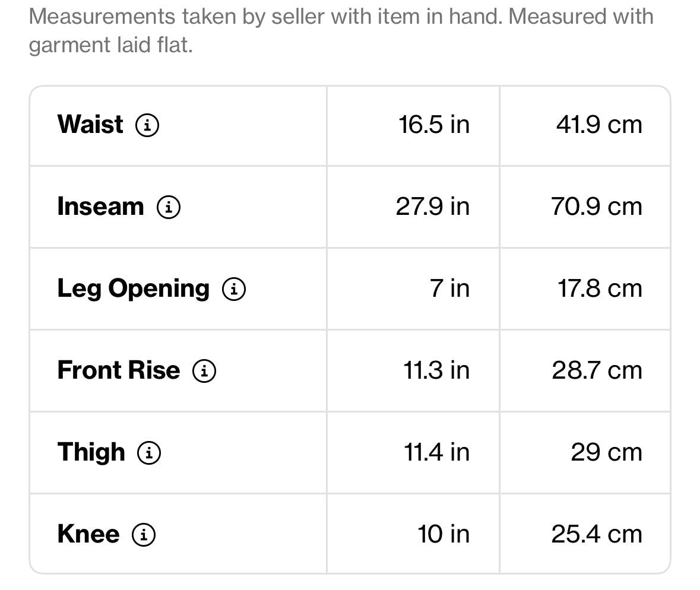Click the 10 in knee value
The width and height of the screenshot is (700, 590).
point(444,534)
